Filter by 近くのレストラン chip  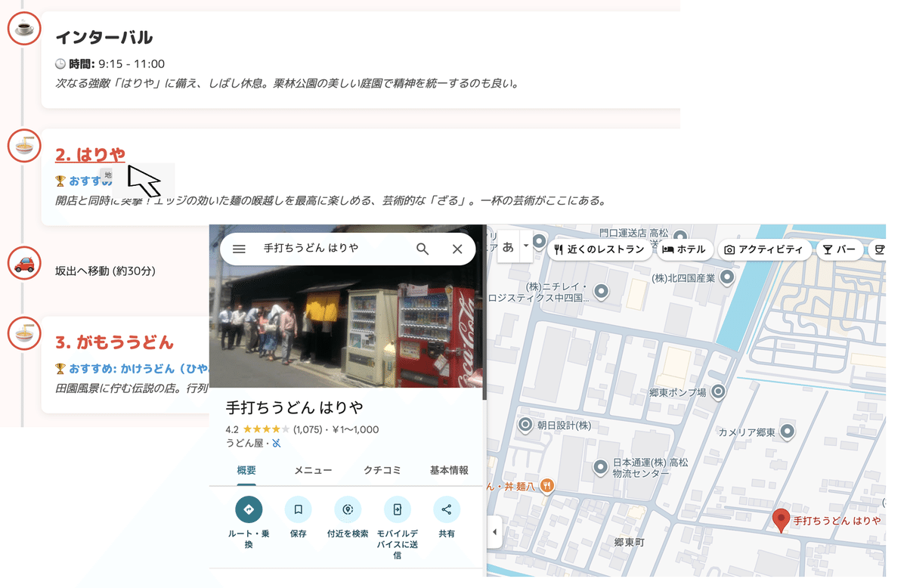pyautogui.click(x=599, y=249)
